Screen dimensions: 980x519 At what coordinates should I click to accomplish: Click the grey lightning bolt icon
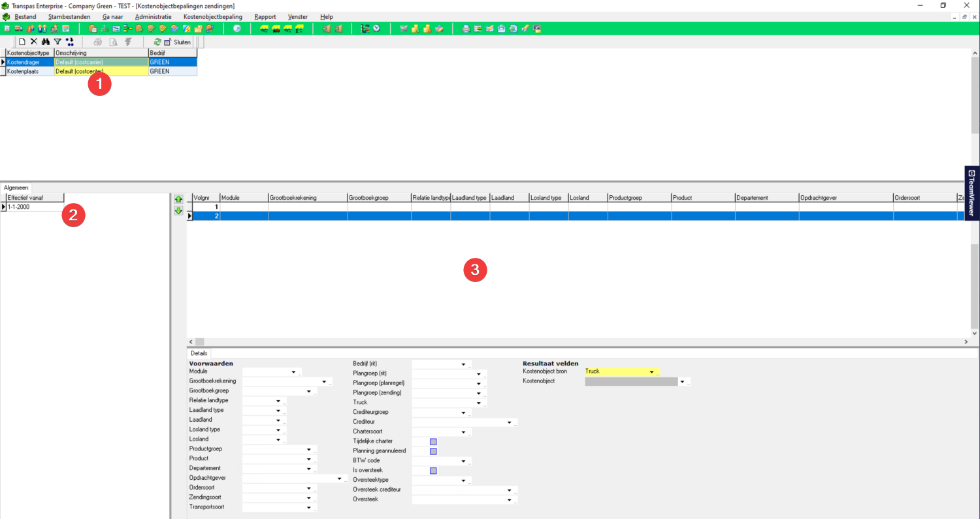tap(128, 42)
